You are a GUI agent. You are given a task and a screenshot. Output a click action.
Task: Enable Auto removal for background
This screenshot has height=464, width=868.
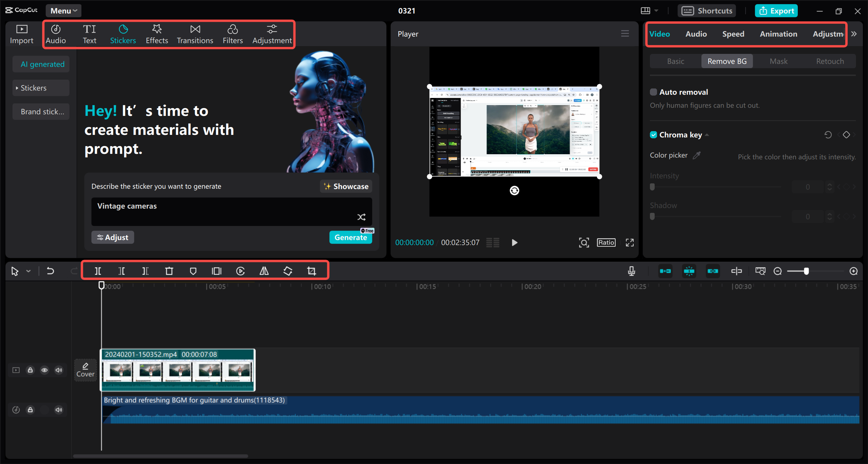654,92
